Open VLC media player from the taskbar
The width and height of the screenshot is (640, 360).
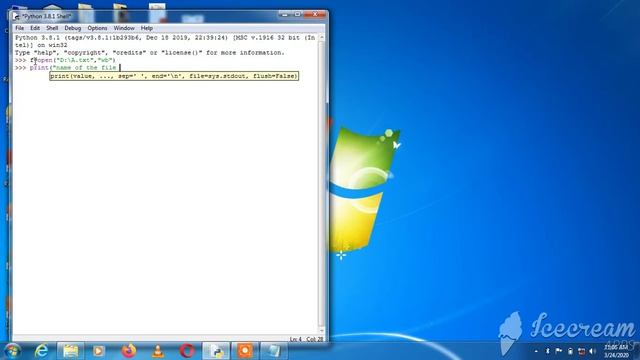158,351
